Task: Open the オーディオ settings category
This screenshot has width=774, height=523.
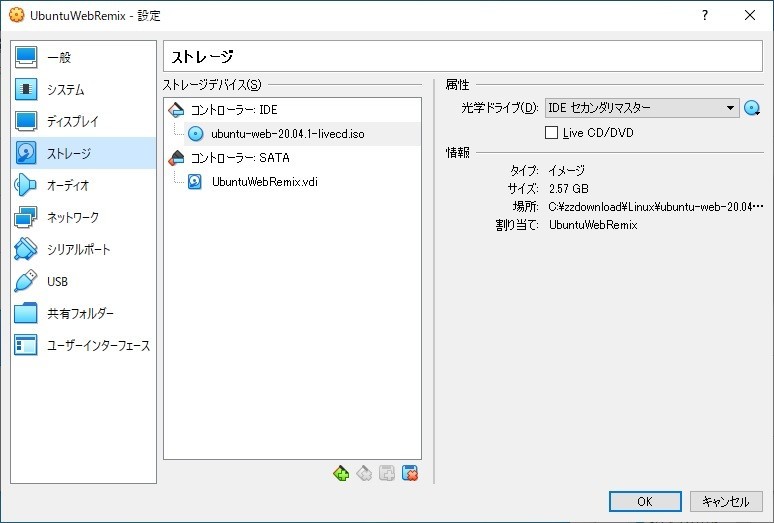Action: 83,186
